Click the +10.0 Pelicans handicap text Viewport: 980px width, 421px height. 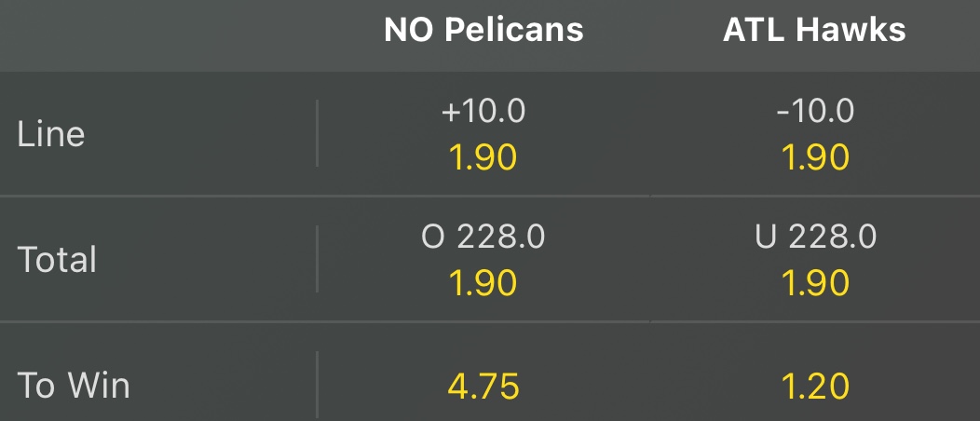[x=483, y=112]
